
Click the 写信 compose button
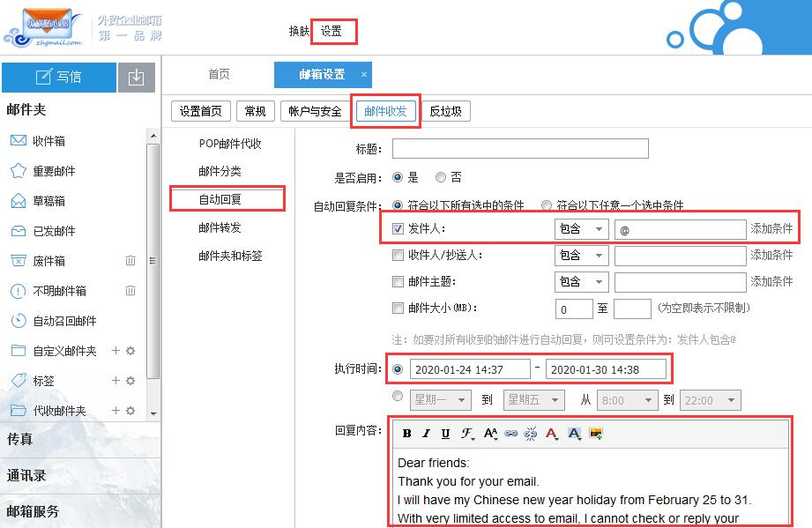point(59,78)
